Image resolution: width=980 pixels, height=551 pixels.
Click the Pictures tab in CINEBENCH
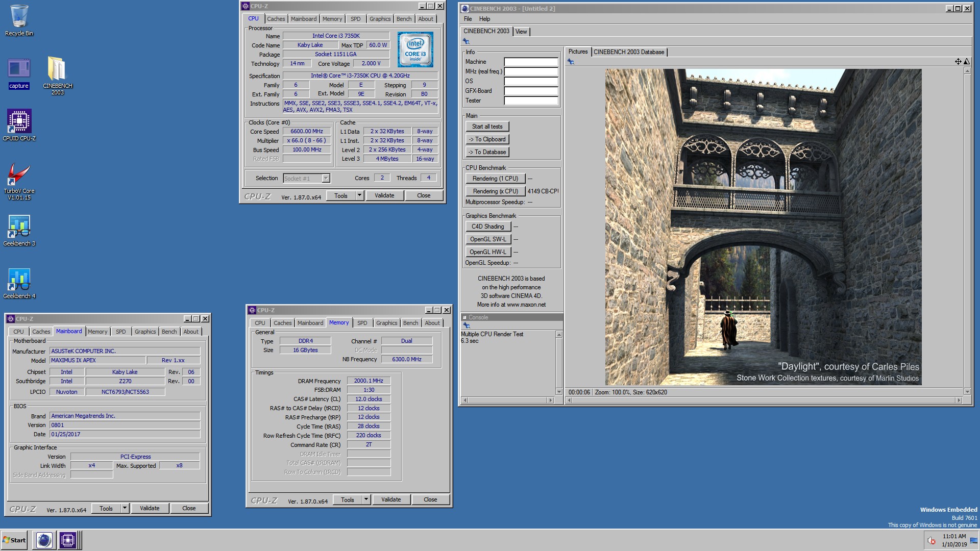(578, 52)
